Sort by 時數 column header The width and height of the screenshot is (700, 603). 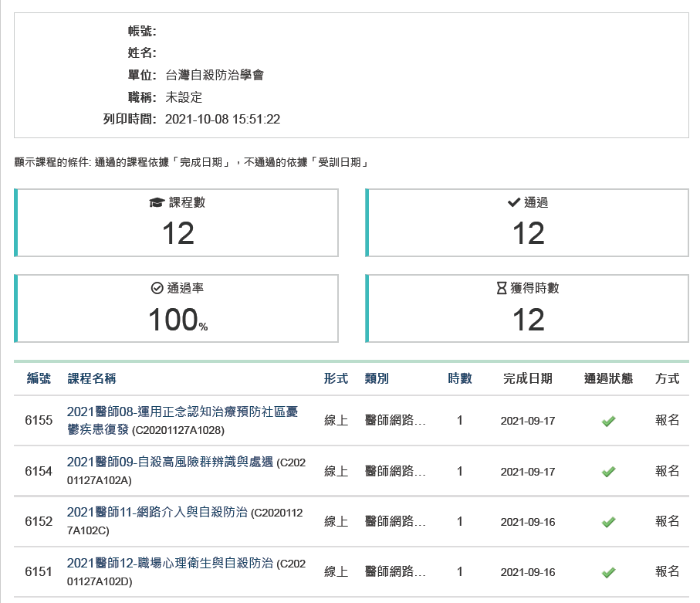(460, 378)
